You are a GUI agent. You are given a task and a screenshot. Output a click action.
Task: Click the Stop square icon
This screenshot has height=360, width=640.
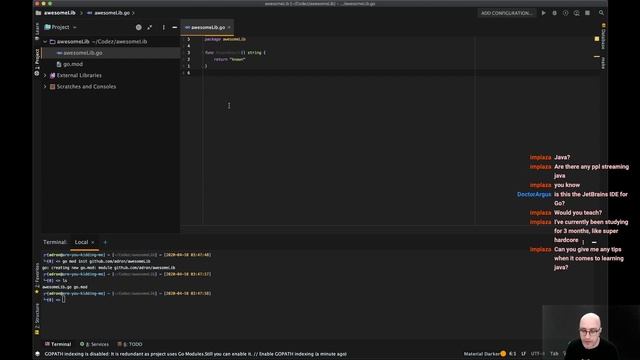[x=587, y=13]
